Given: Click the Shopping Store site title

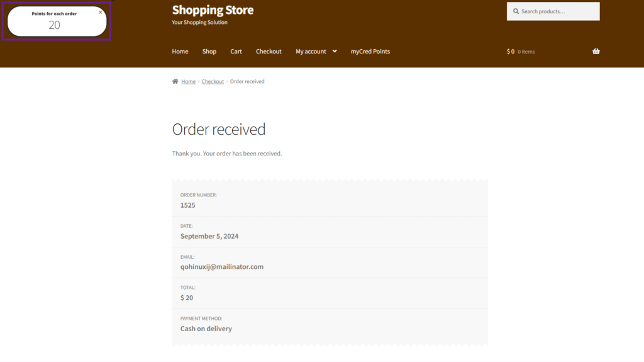Looking at the screenshot, I should [x=213, y=10].
